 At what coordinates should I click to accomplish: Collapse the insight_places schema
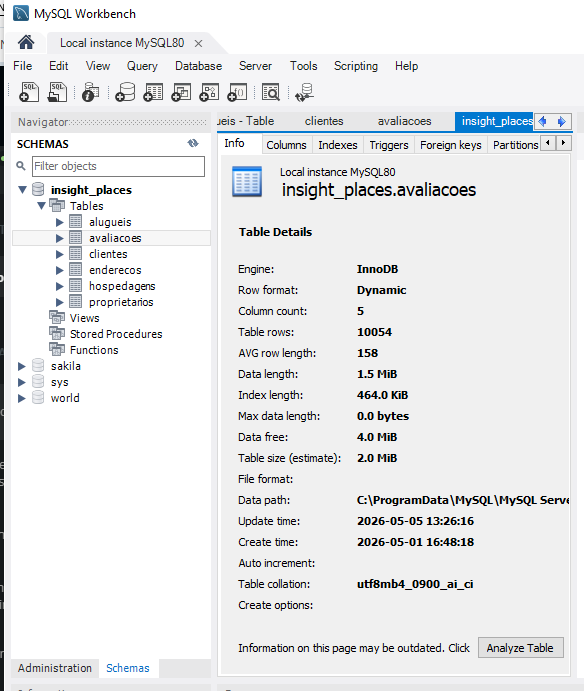point(22,190)
